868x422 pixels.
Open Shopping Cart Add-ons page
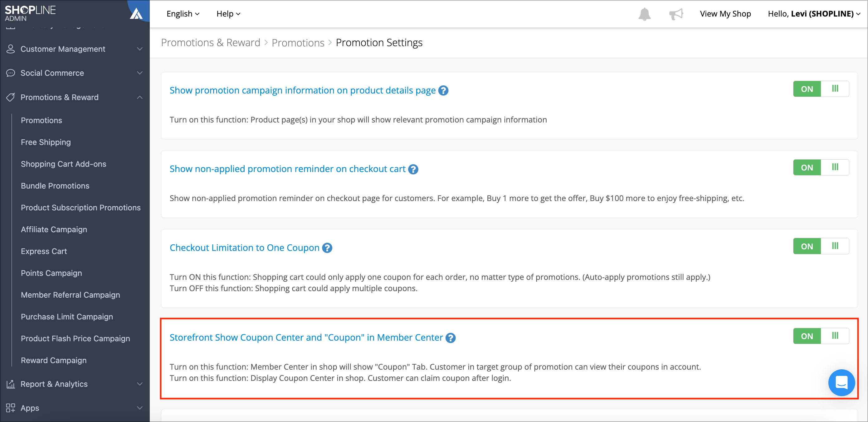(63, 164)
